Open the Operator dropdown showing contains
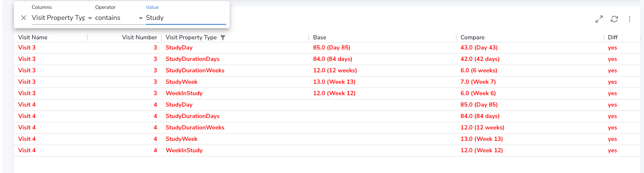 pyautogui.click(x=119, y=18)
